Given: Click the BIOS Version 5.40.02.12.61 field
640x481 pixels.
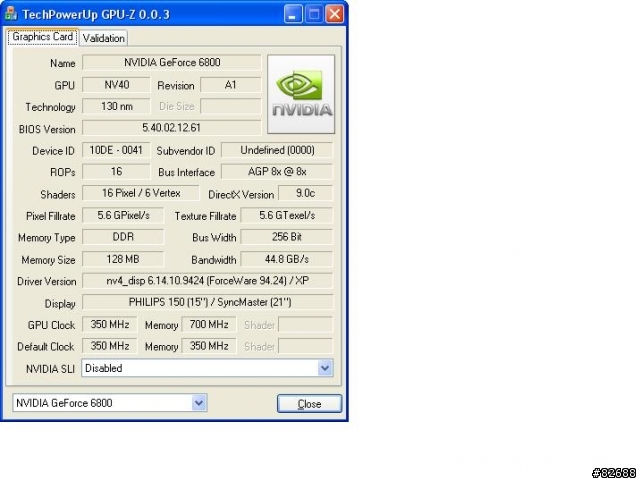Looking at the screenshot, I should [x=172, y=128].
